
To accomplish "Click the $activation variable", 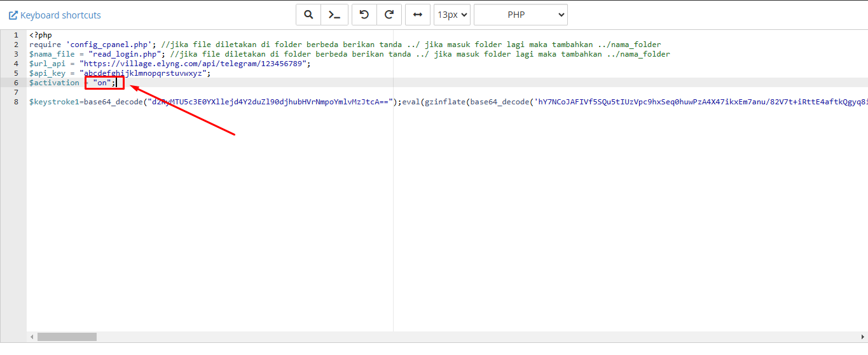I will pos(55,83).
